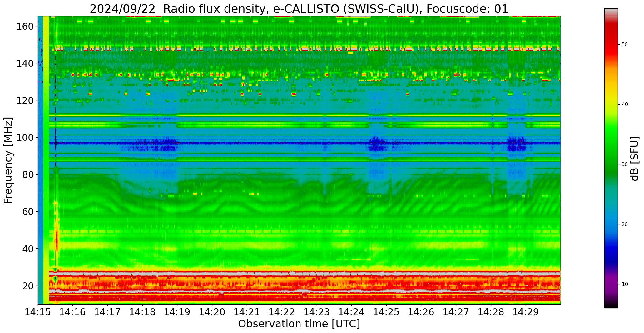This screenshot has height=333, width=644.
Task: Click the 14:26 time tick label
Action: point(421,312)
